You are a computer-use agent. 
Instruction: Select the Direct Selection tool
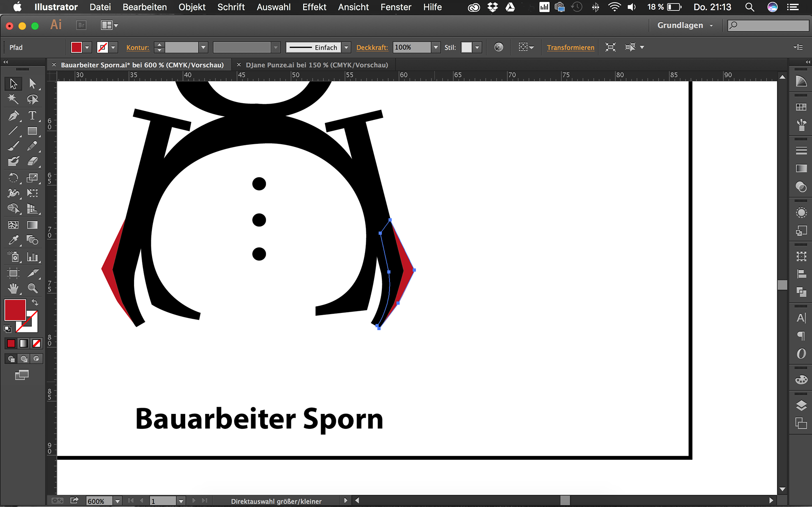pyautogui.click(x=33, y=84)
